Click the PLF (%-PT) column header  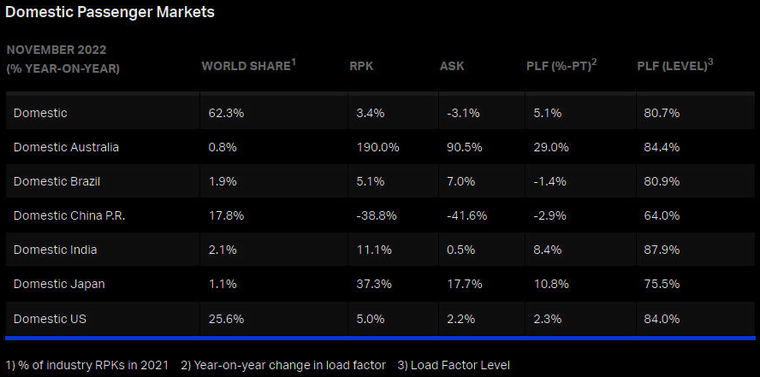point(561,65)
